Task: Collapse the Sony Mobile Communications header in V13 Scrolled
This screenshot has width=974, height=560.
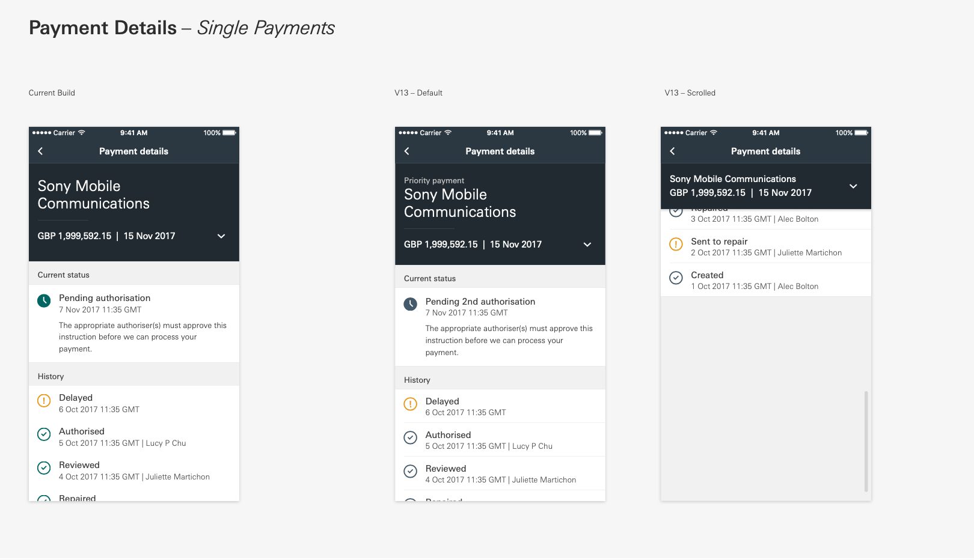Action: click(853, 186)
